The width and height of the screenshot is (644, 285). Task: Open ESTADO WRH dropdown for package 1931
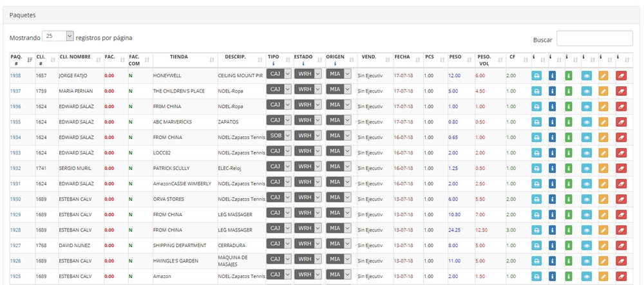[x=308, y=181]
